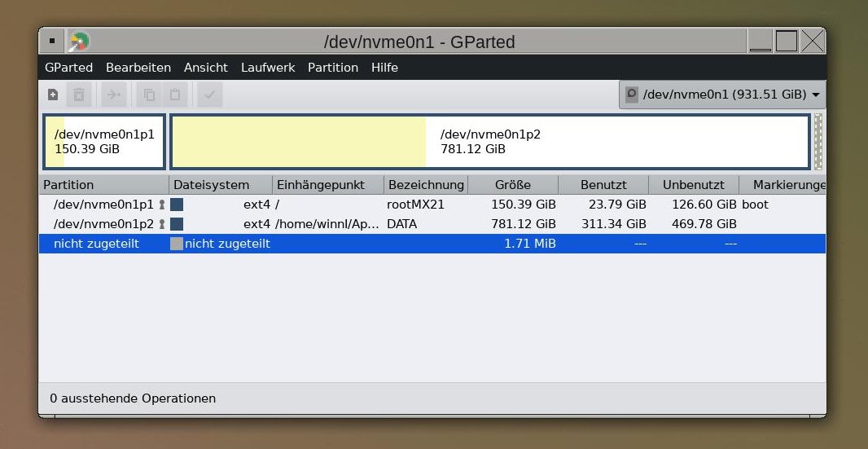Open the Bearbeiten menu
Image resolution: width=868 pixels, height=449 pixels.
[x=138, y=68]
